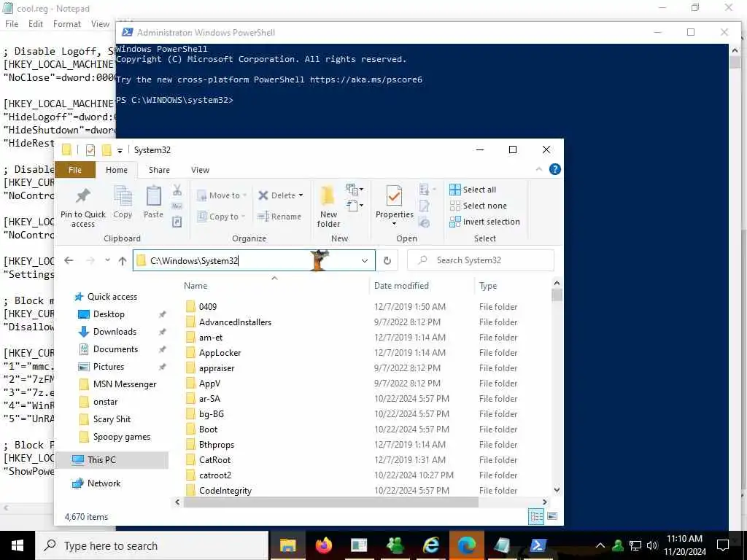Open the Move to dropdown
The width and height of the screenshot is (747, 560).
[222, 195]
